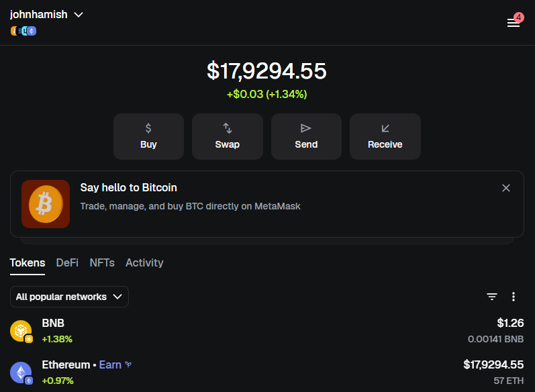The image size is (535, 392).
Task: Click the network avatar icons under johnhamish
Action: click(x=23, y=31)
